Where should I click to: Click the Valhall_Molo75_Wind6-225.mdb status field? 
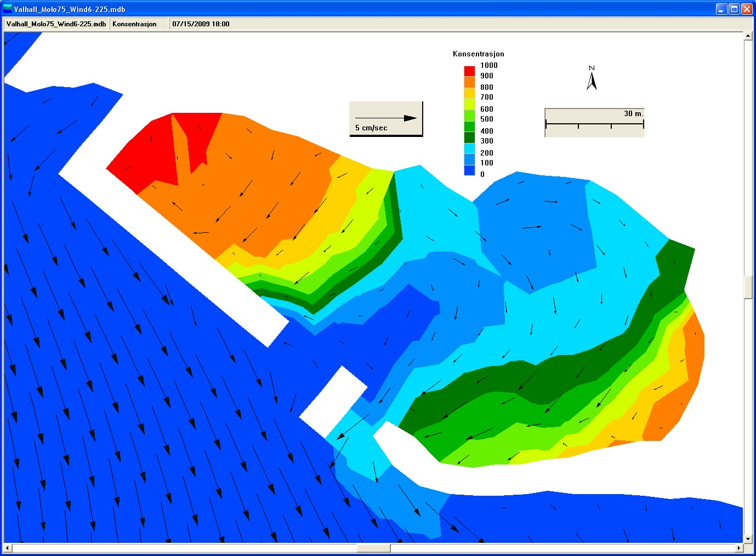(56, 24)
